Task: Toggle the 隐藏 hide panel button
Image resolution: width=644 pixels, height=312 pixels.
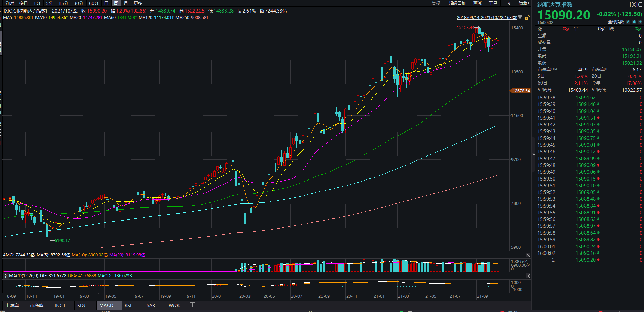Action: pyautogui.click(x=524, y=3)
